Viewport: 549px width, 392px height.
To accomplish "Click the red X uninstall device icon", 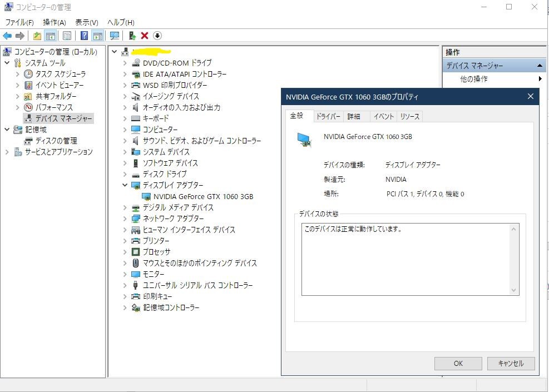I will 145,36.
